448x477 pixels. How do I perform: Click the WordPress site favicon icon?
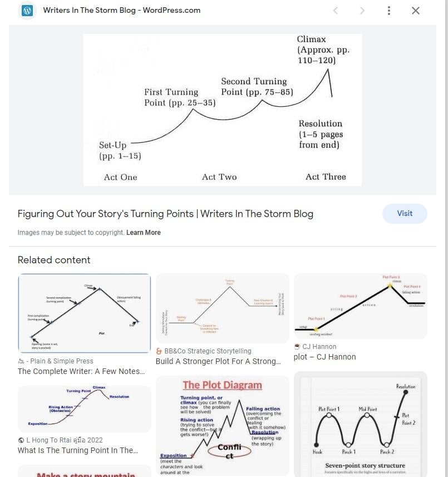click(x=27, y=11)
